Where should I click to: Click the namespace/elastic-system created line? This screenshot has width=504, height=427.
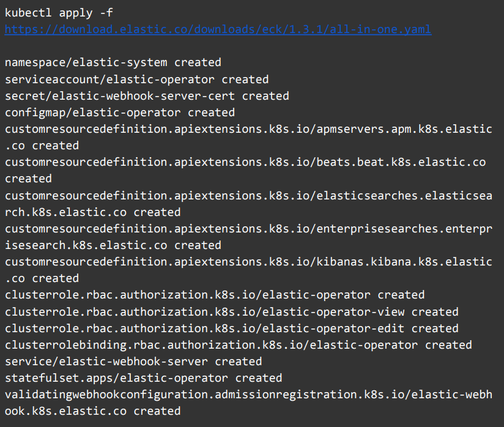113,62
